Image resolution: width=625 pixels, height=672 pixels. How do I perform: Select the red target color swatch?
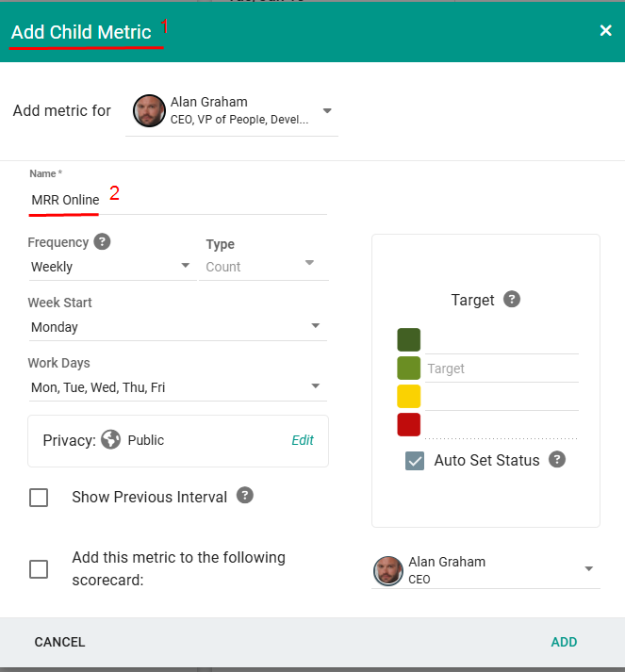tap(408, 425)
